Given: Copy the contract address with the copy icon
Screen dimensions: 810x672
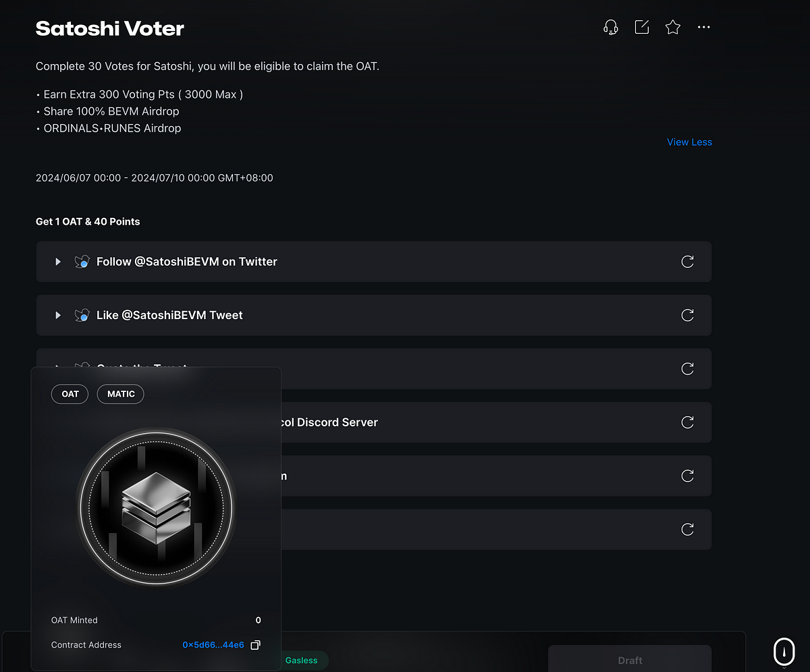Looking at the screenshot, I should [x=255, y=645].
